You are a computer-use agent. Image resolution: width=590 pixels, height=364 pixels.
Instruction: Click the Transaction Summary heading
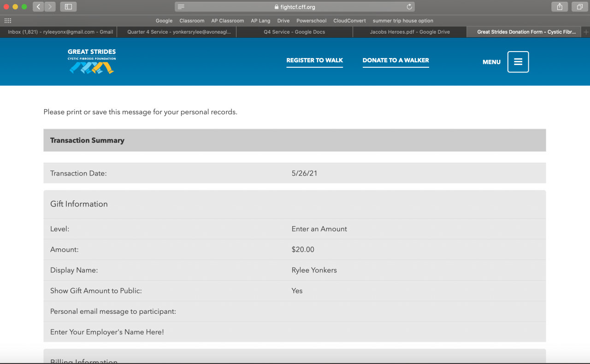pyautogui.click(x=87, y=141)
